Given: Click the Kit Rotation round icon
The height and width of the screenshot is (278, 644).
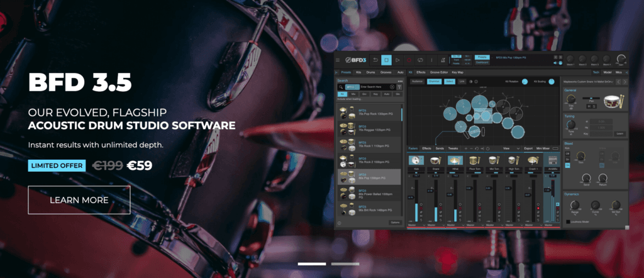Looking at the screenshot, I should 525,82.
